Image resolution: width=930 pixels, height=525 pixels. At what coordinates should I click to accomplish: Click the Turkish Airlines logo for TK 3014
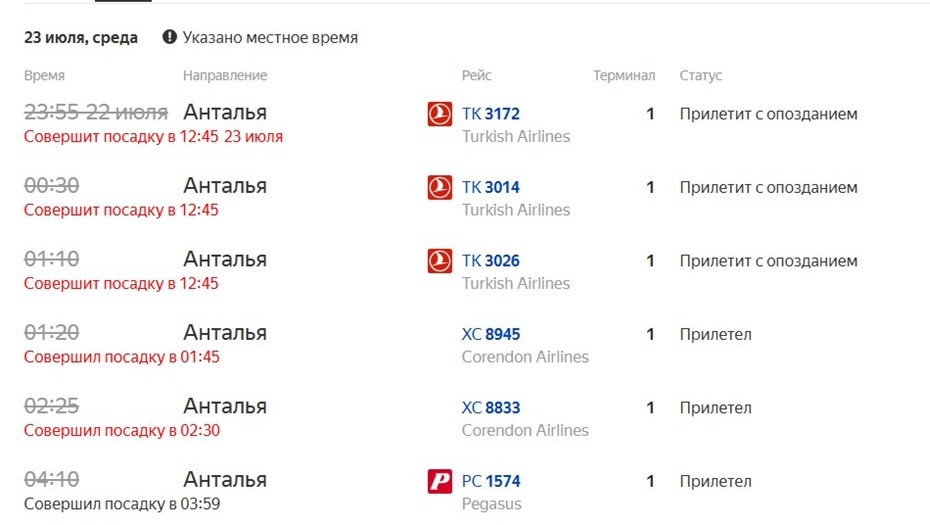point(439,187)
